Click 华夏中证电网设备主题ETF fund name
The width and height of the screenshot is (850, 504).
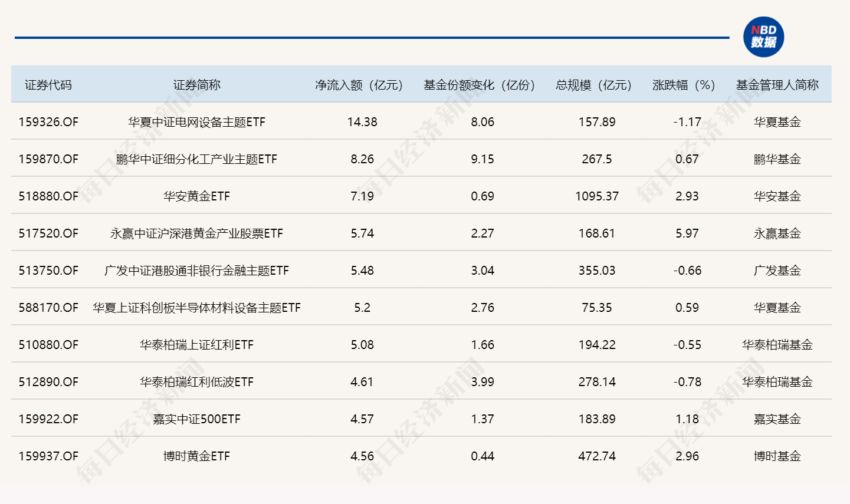click(x=196, y=122)
